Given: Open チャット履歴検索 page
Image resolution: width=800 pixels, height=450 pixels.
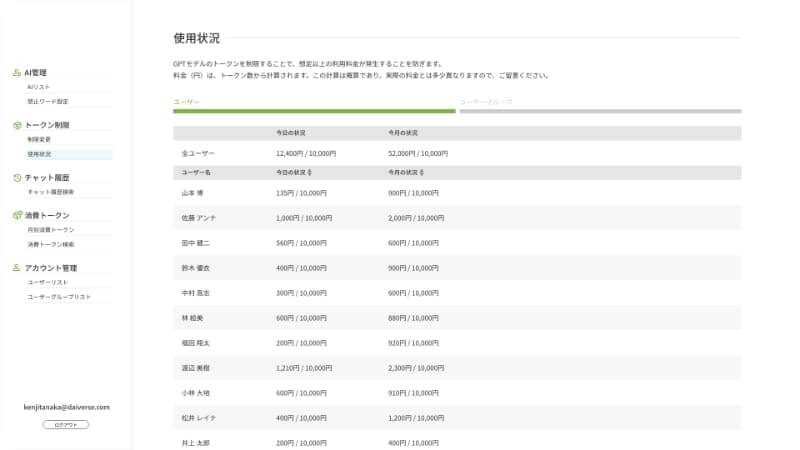Looking at the screenshot, I should pyautogui.click(x=50, y=191).
